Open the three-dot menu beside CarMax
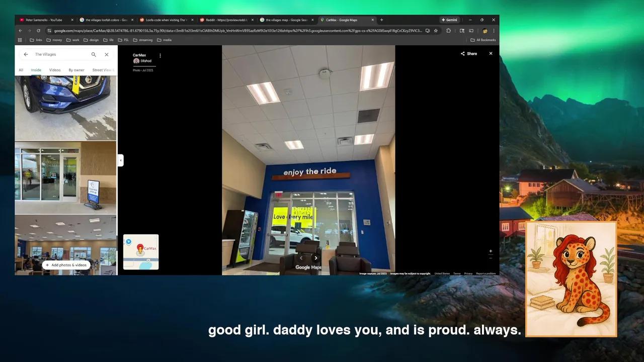Screen dimensions: 644x362 coord(160,55)
